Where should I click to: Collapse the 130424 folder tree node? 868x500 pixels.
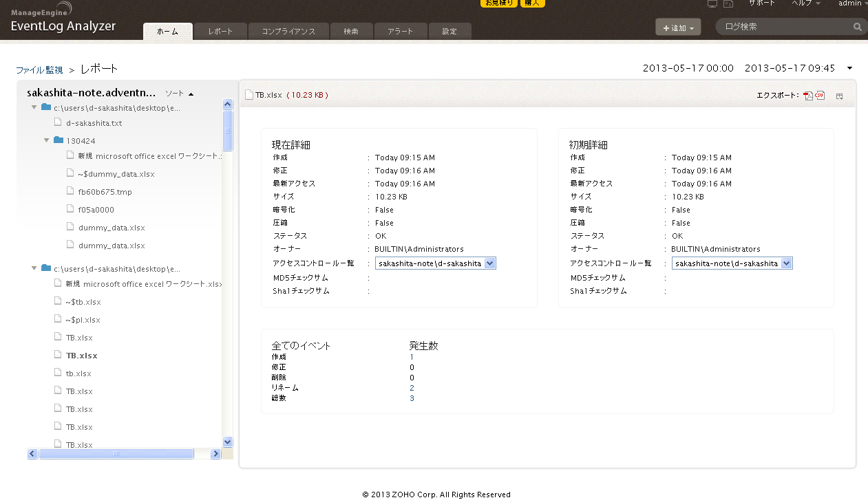click(x=47, y=140)
